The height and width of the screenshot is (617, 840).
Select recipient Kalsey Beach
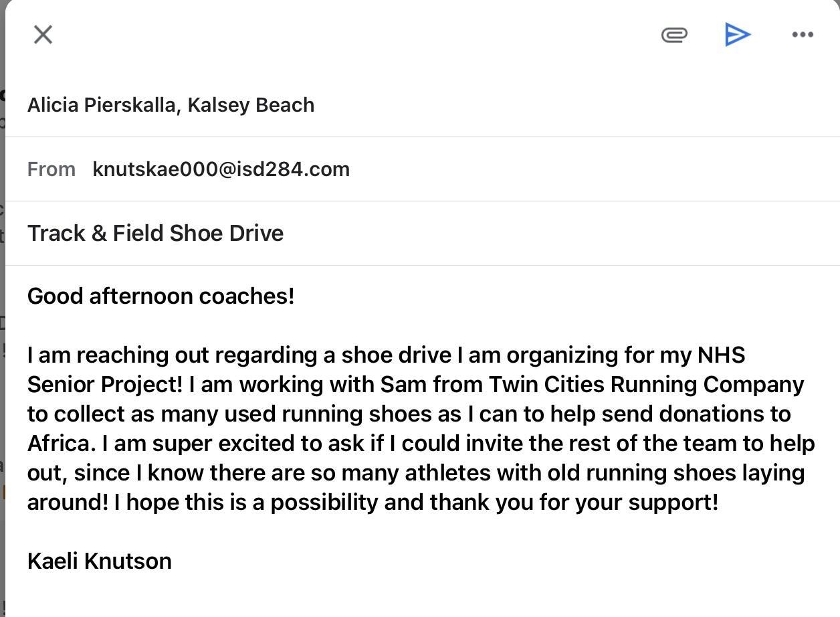[251, 105]
